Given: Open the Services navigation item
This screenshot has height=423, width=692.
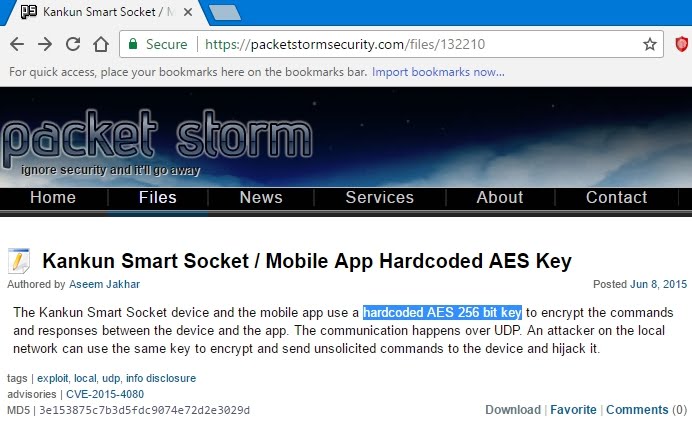Looking at the screenshot, I should [x=380, y=197].
